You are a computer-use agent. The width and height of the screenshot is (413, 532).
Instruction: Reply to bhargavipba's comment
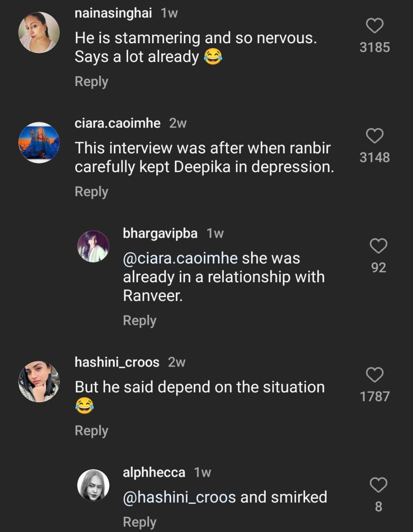[x=139, y=320]
